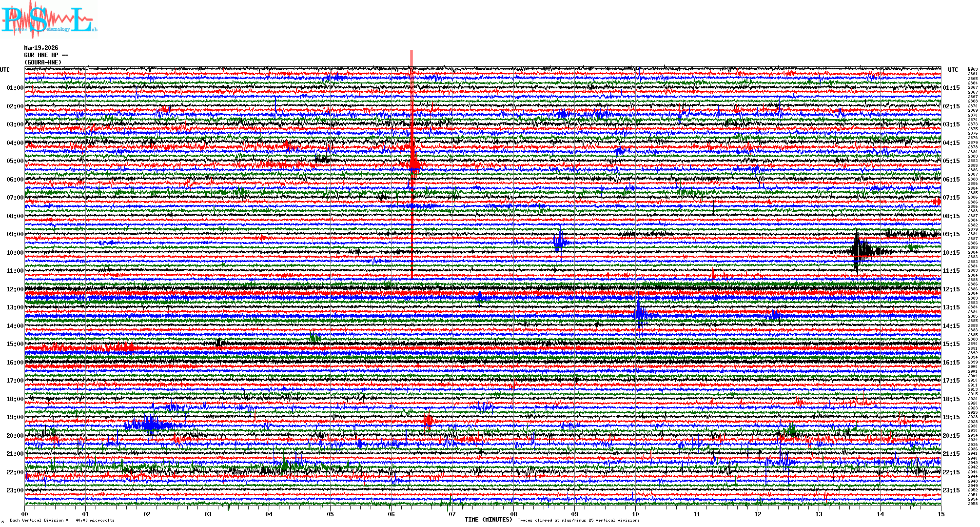The width and height of the screenshot is (980, 527).
Task: Click minute 07 tick on bottom axis
Action: (452, 514)
